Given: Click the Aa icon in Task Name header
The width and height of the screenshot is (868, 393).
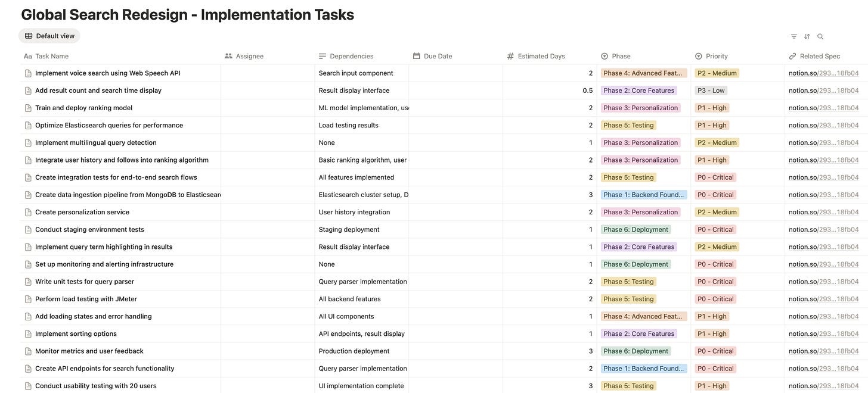Looking at the screenshot, I should click(27, 55).
